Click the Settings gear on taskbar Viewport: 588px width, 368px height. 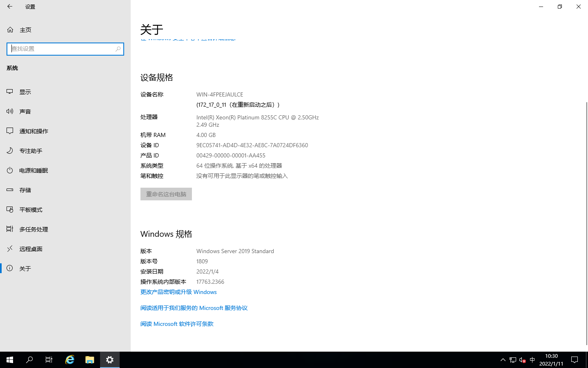(x=110, y=360)
